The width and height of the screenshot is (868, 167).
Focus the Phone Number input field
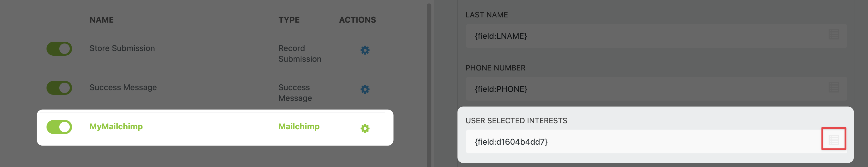[x=640, y=89]
